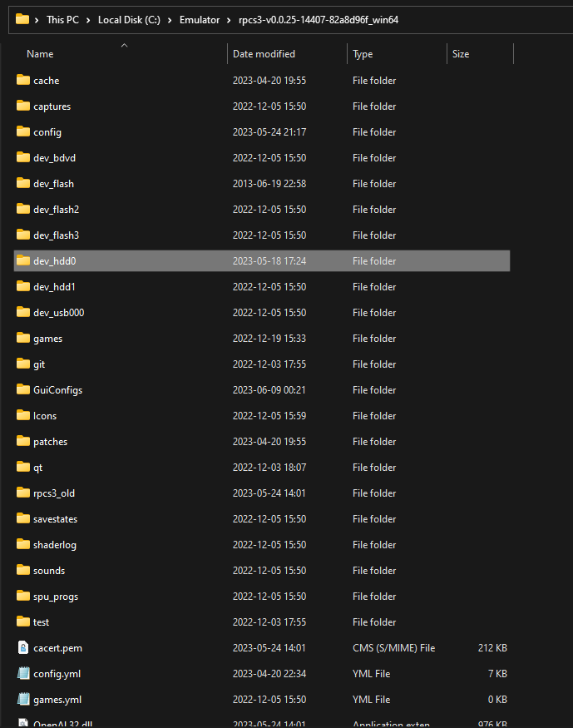Select the shaderlog folder name
This screenshot has width=573, height=728.
tap(55, 545)
